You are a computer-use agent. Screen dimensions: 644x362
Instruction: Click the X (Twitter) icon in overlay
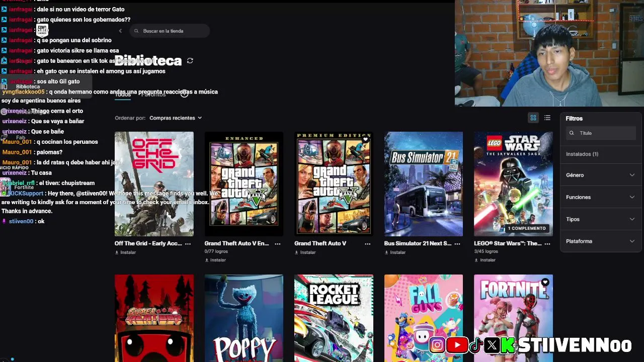(492, 345)
